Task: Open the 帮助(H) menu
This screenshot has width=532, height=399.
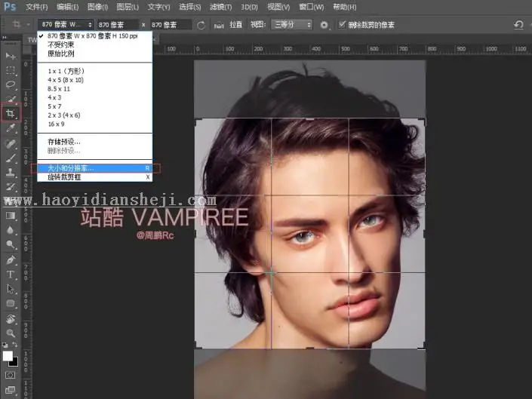Action: 344,7
